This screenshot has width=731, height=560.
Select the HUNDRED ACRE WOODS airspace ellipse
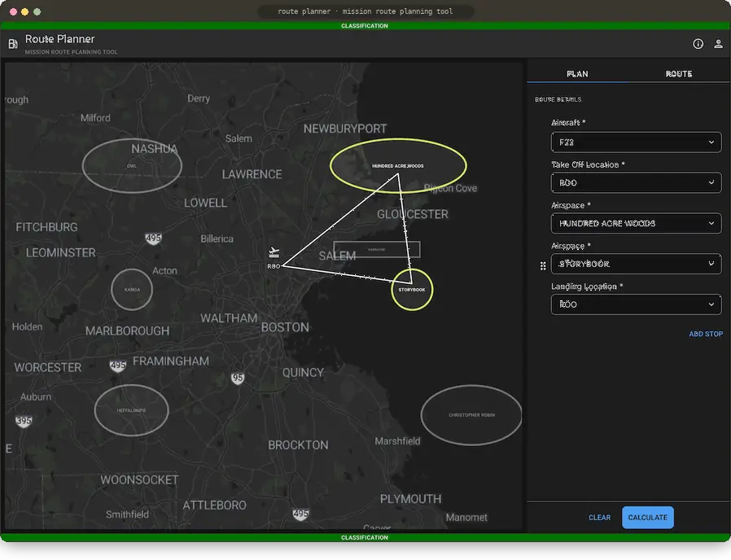pos(398,165)
